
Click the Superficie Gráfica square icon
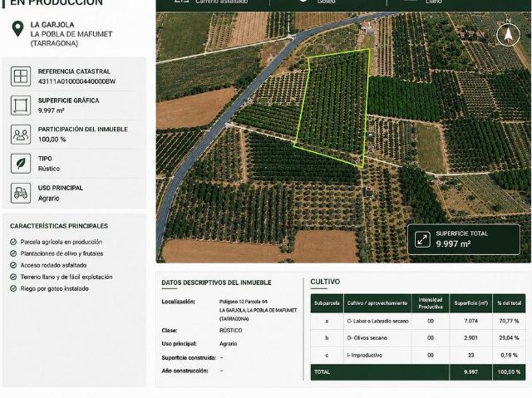[x=21, y=106]
